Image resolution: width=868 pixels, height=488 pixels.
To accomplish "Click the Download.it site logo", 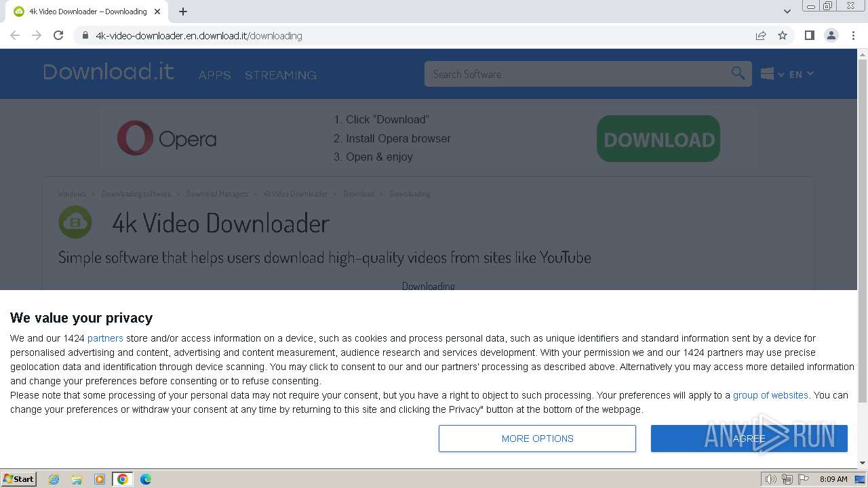I will click(108, 72).
